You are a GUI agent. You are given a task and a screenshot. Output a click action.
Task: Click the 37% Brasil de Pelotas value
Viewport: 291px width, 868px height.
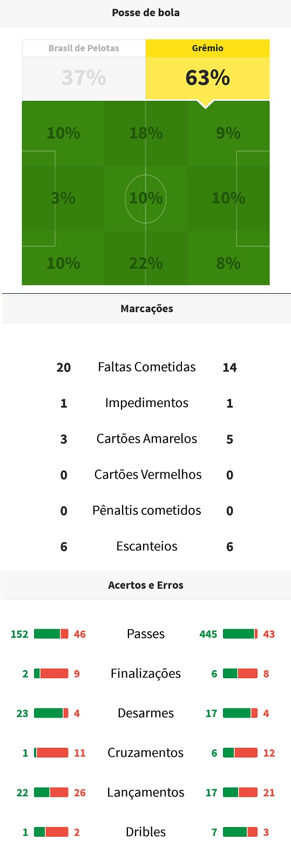[84, 78]
